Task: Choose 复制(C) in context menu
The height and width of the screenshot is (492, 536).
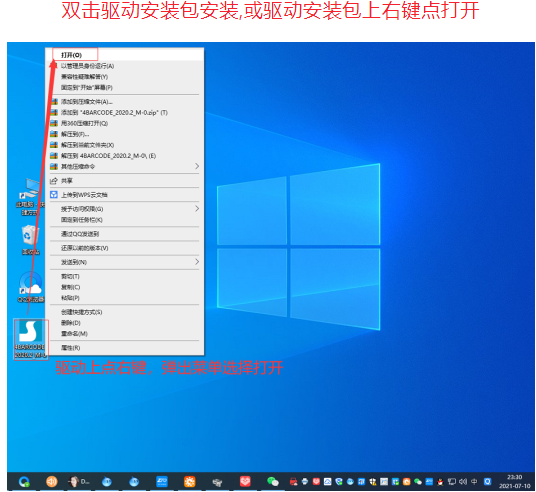Action: point(125,287)
